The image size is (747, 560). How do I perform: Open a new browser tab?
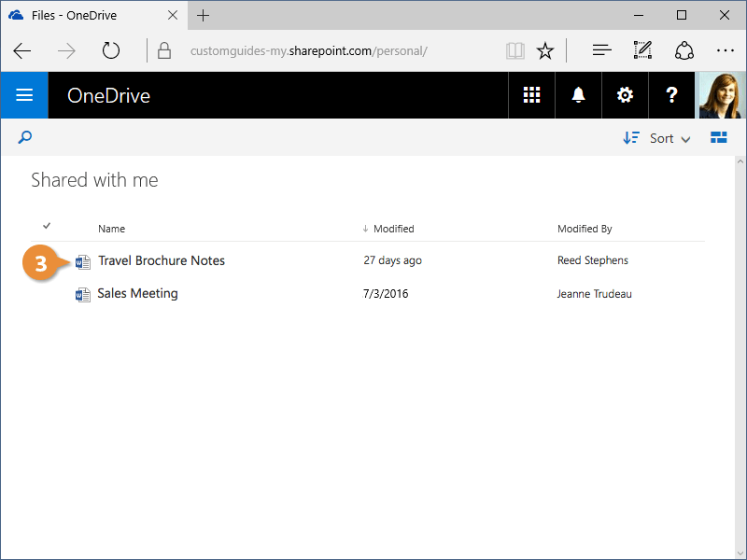tap(204, 16)
